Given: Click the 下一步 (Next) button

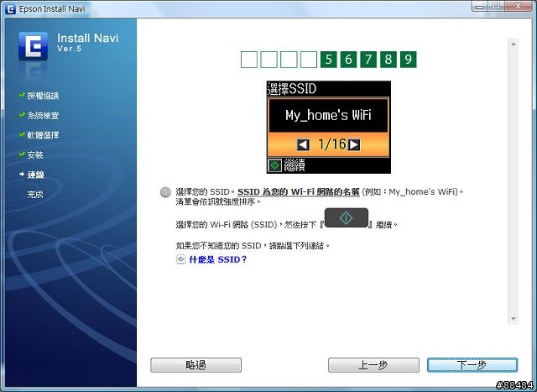Looking at the screenshot, I should (x=472, y=365).
